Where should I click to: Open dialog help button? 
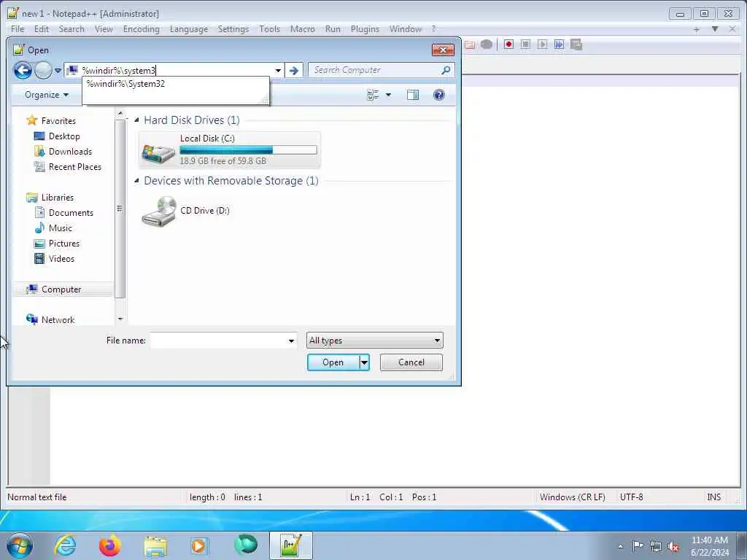coord(438,95)
